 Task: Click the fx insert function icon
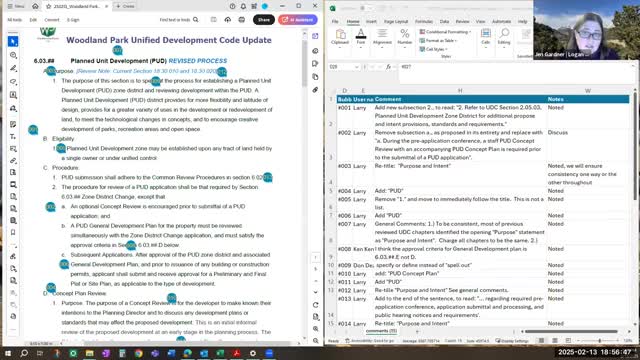[x=389, y=67]
